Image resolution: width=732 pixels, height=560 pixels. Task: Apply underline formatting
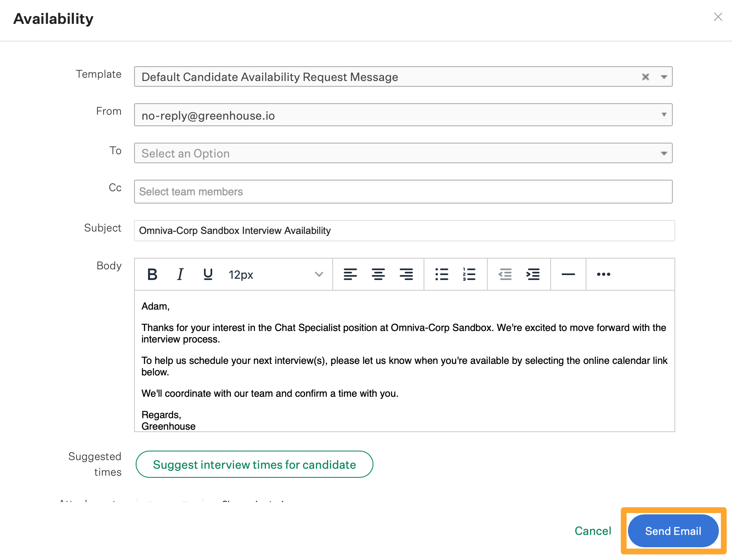click(x=208, y=274)
